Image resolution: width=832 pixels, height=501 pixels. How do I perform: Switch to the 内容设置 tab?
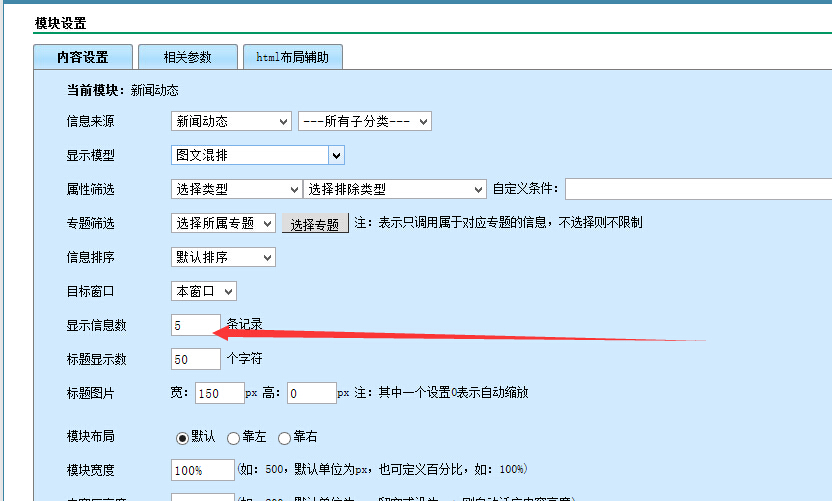tap(82, 57)
